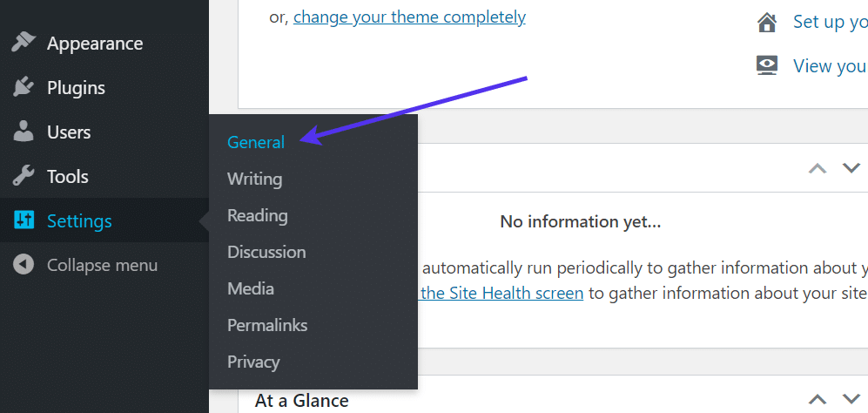This screenshot has width=868, height=413.
Task: Choose Permalinks from the submenu
Action: coord(267,326)
